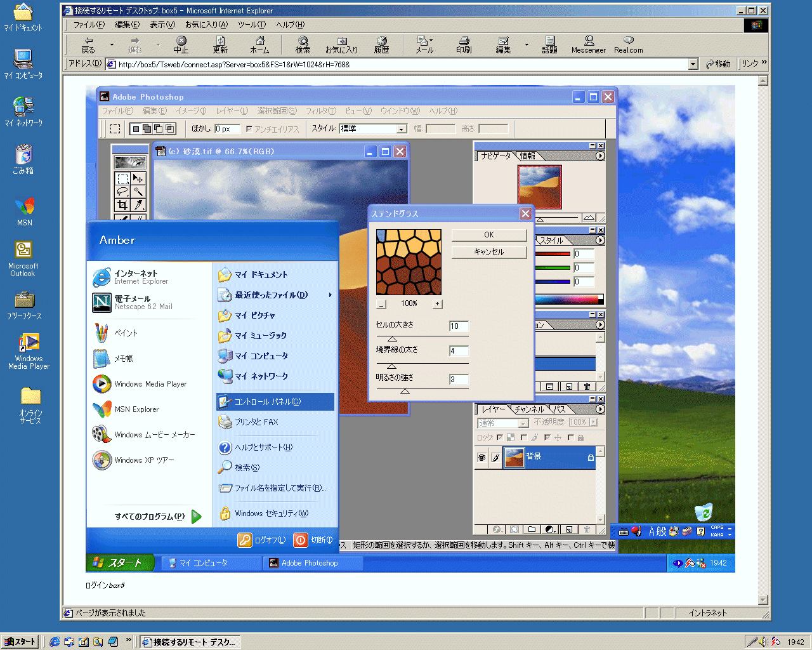Open the Styles palette flyout menu arrow
812x650 pixels.
(x=600, y=241)
